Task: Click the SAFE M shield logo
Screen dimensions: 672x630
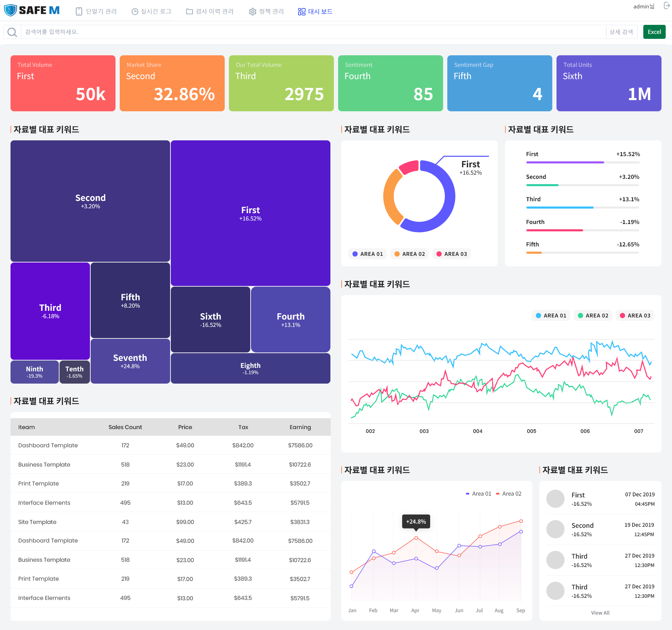Action: [10, 10]
